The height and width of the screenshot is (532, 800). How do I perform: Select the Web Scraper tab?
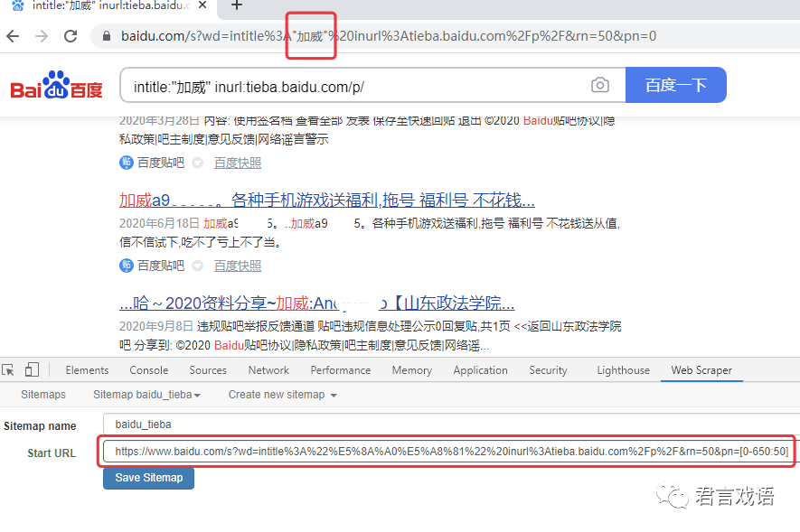coord(701,370)
